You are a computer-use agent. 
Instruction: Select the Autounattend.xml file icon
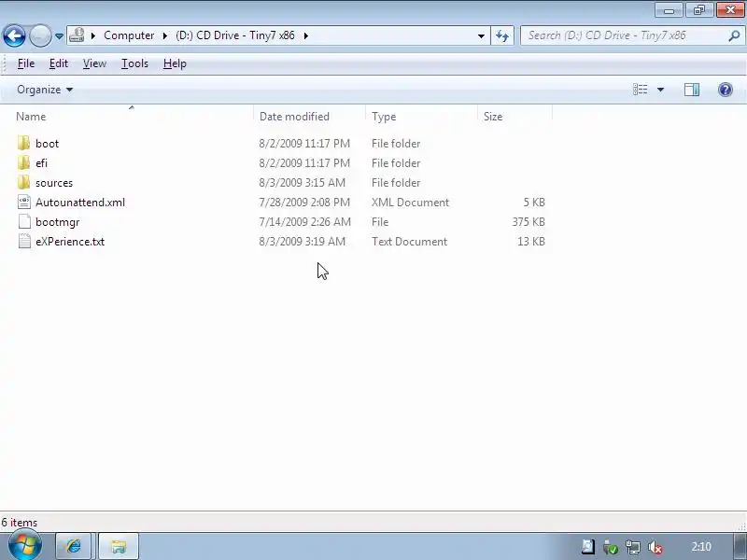click(x=24, y=202)
